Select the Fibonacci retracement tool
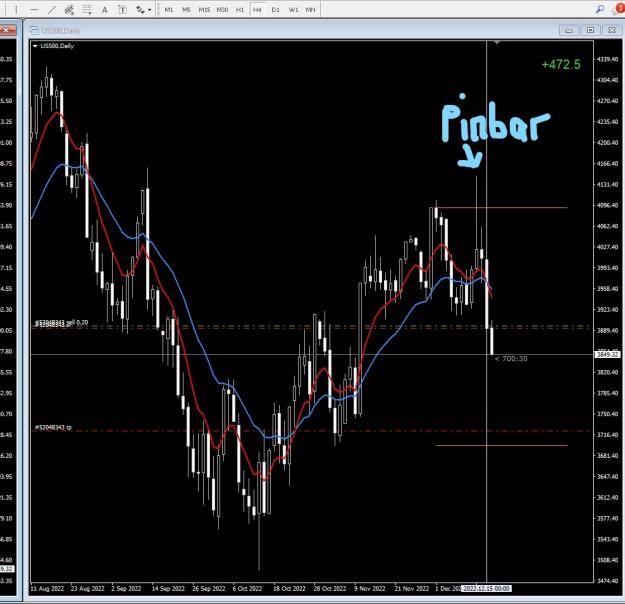Image resolution: width=625 pixels, height=604 pixels. click(87, 10)
